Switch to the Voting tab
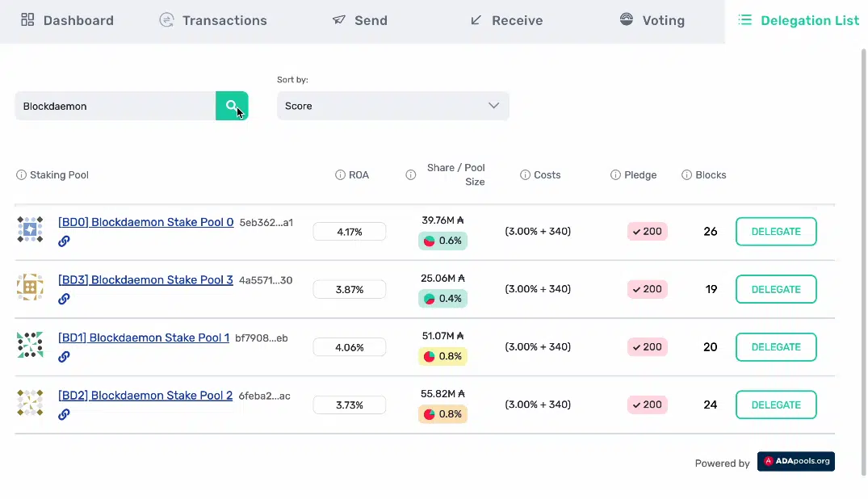 point(652,20)
